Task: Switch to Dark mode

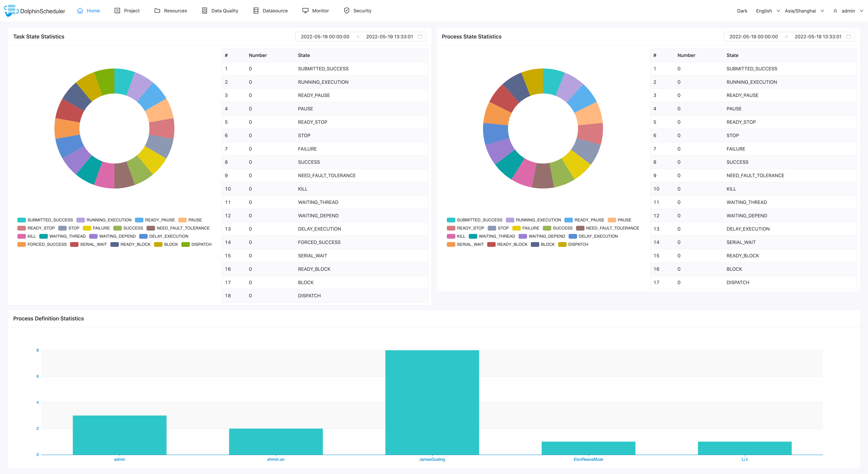Action: (x=742, y=11)
